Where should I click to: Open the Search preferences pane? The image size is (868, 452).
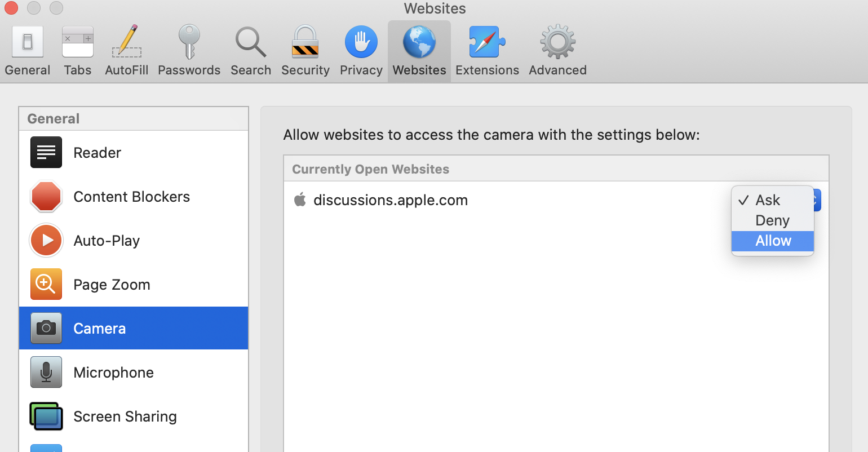point(251,52)
